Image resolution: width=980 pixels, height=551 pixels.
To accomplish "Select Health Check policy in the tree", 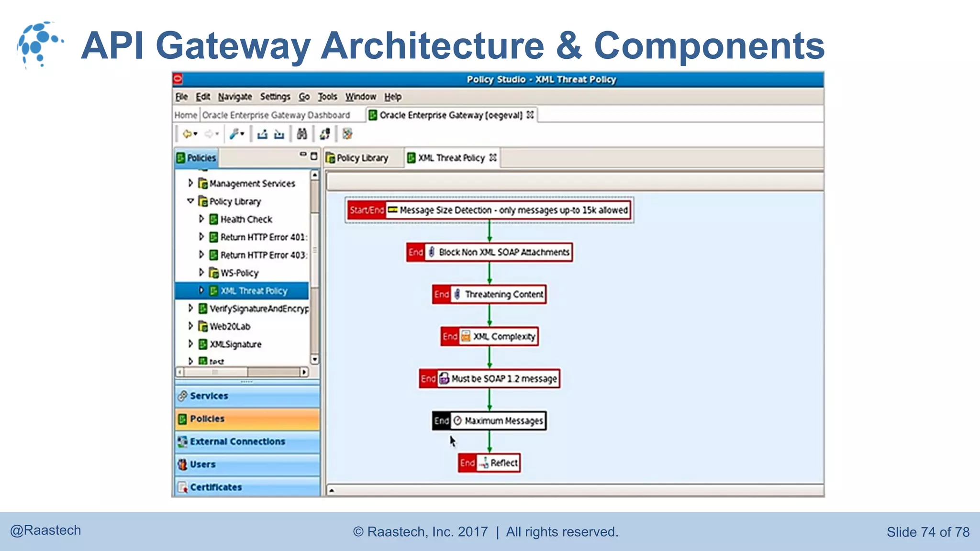I will pos(246,220).
